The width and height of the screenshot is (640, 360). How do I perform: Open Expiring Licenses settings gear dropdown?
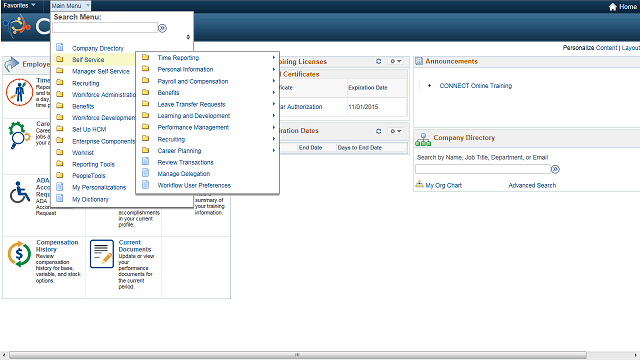click(x=395, y=61)
